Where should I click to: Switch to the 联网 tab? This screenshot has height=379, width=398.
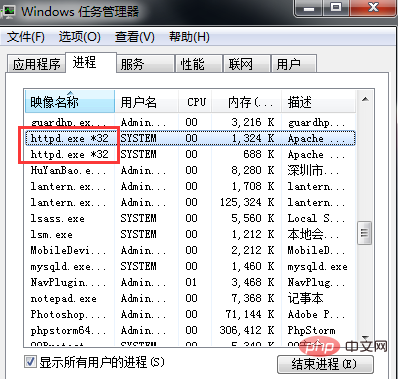point(246,64)
